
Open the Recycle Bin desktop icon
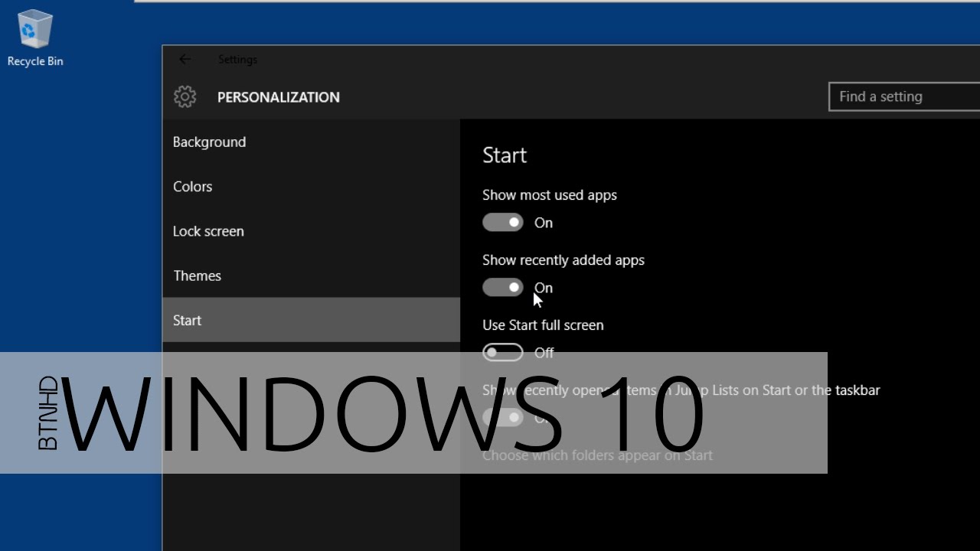(x=34, y=37)
